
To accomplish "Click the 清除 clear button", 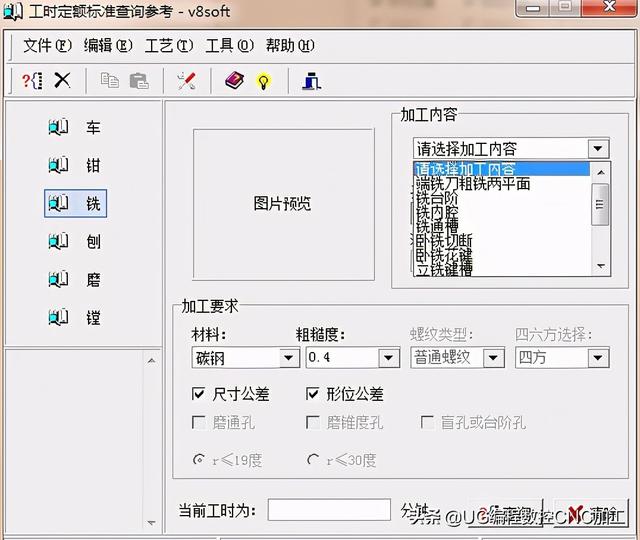I will pyautogui.click(x=591, y=512).
